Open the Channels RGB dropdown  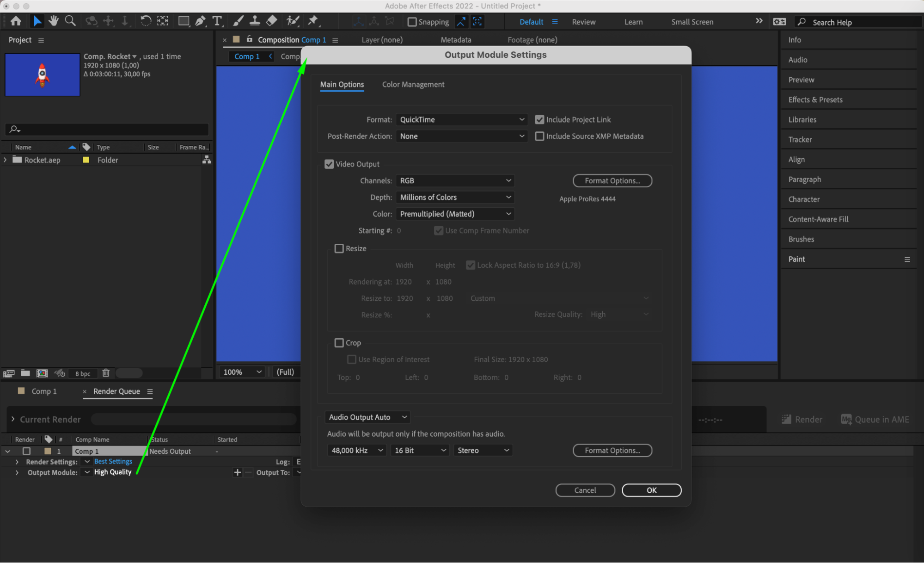tap(455, 181)
